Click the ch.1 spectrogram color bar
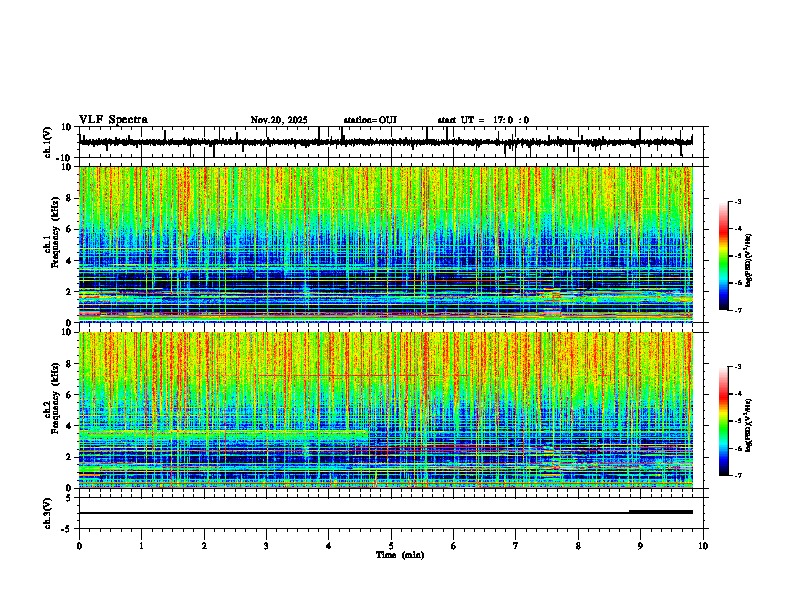The height and width of the screenshot is (612, 792). coord(723,256)
